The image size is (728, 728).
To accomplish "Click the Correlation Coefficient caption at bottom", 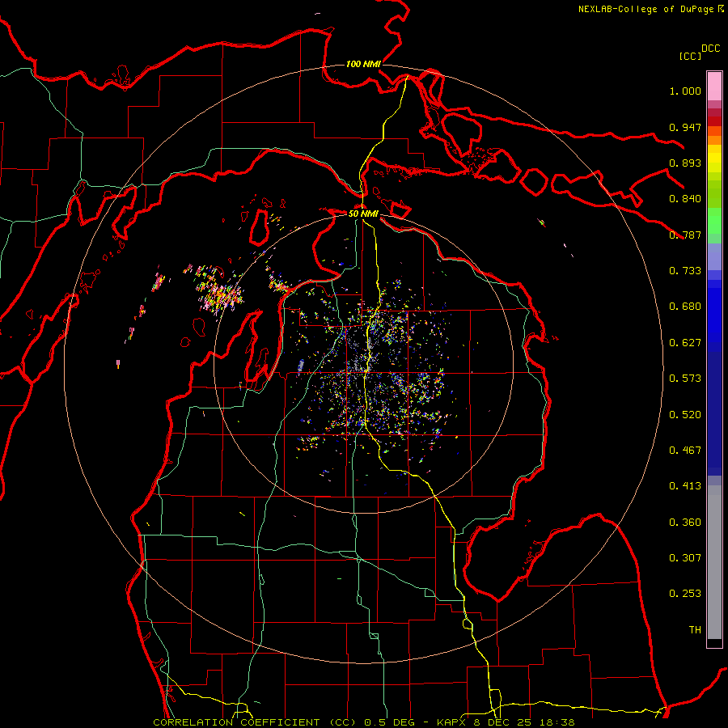I will tap(364, 722).
